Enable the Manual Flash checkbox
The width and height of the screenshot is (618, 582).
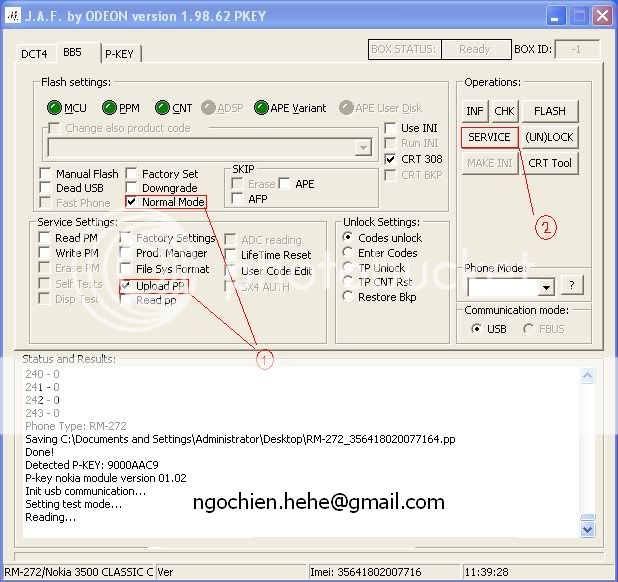pos(46,174)
